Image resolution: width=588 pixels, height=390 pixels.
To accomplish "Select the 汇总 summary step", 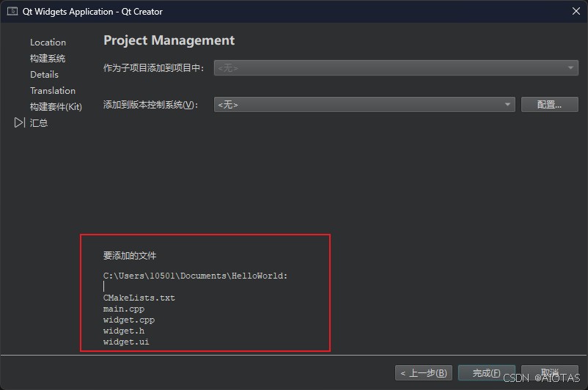I will [39, 123].
